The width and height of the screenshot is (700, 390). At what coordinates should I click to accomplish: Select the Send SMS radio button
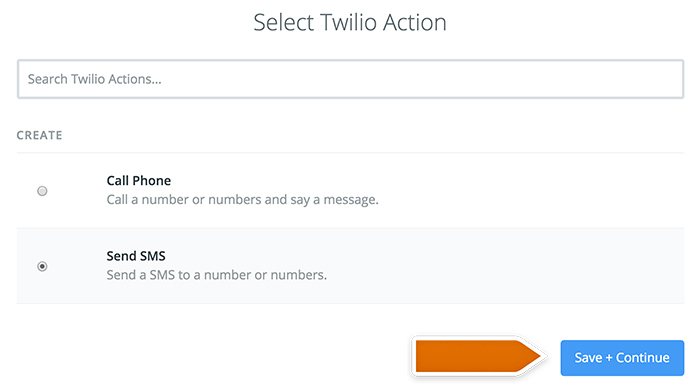[42, 266]
